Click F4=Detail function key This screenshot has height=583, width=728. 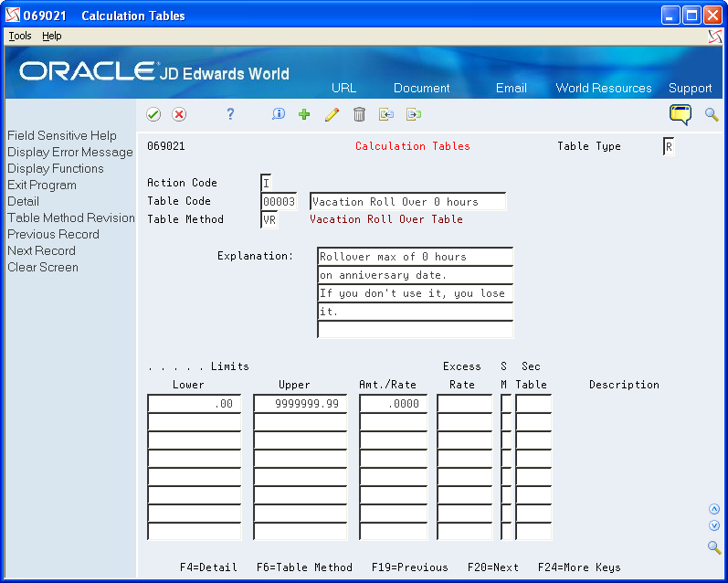(208, 567)
